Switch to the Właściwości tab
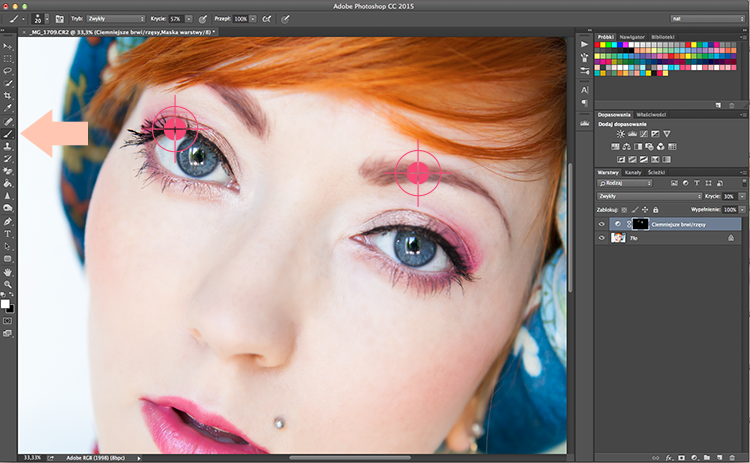Image resolution: width=750 pixels, height=463 pixels. 651,115
